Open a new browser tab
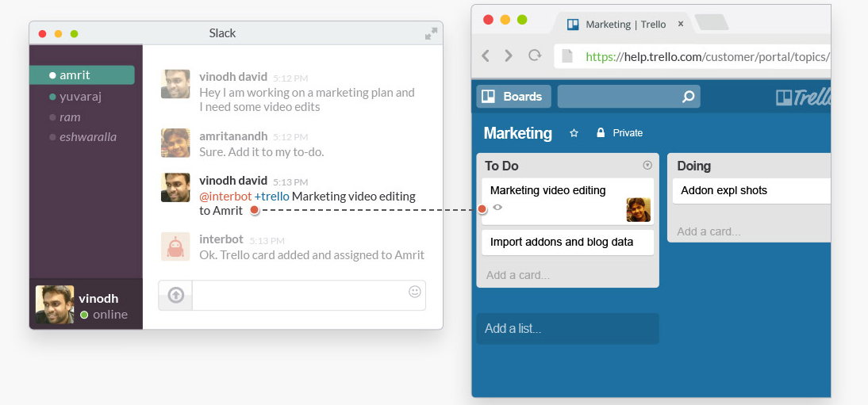868x405 pixels. (x=712, y=23)
